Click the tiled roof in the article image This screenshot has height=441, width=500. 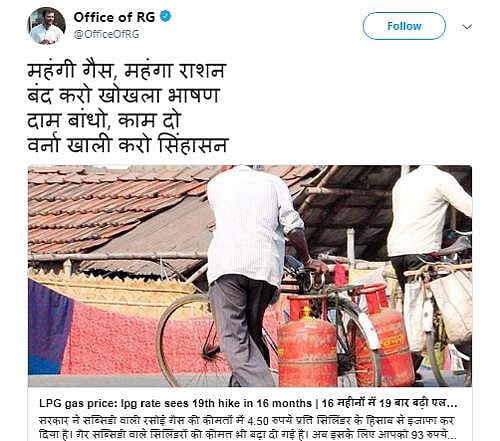[x=110, y=207]
